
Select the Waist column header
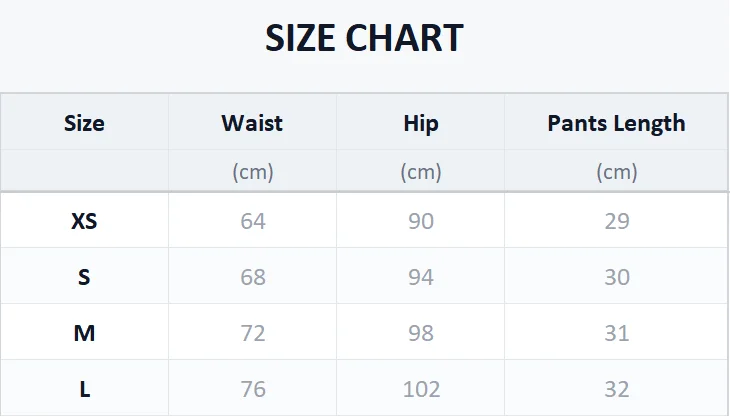[x=252, y=123]
